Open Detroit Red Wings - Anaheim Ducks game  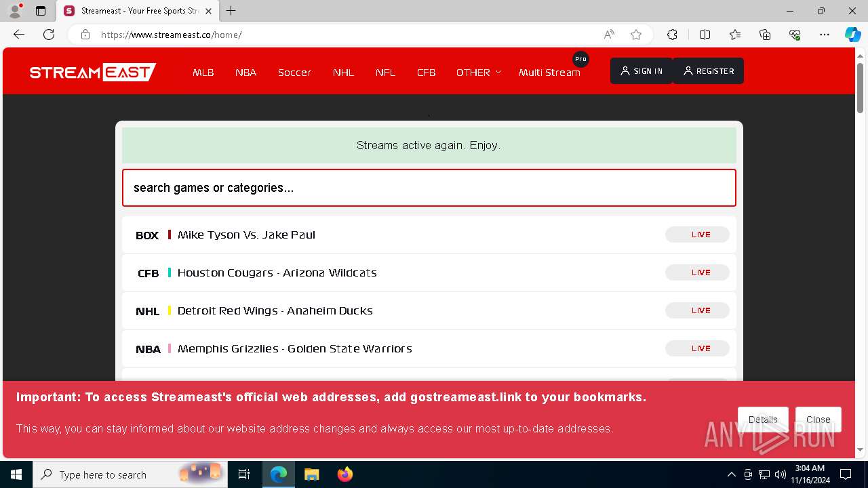coord(275,310)
